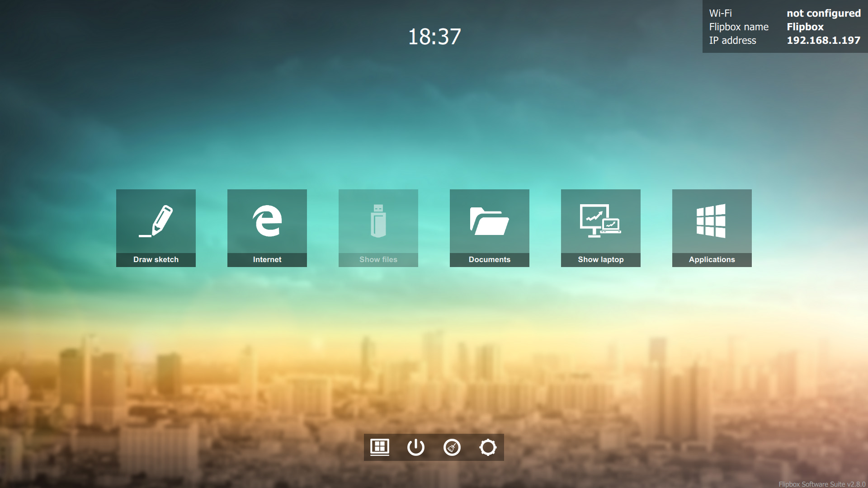Click the Flipbox Software Suite version text
868x488 pixels.
(821, 484)
